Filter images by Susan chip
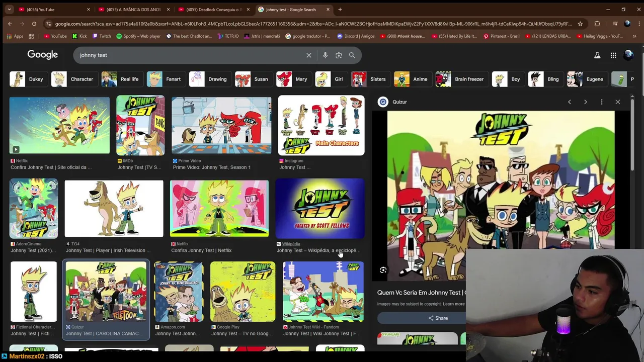The width and height of the screenshot is (644, 362). [254, 79]
